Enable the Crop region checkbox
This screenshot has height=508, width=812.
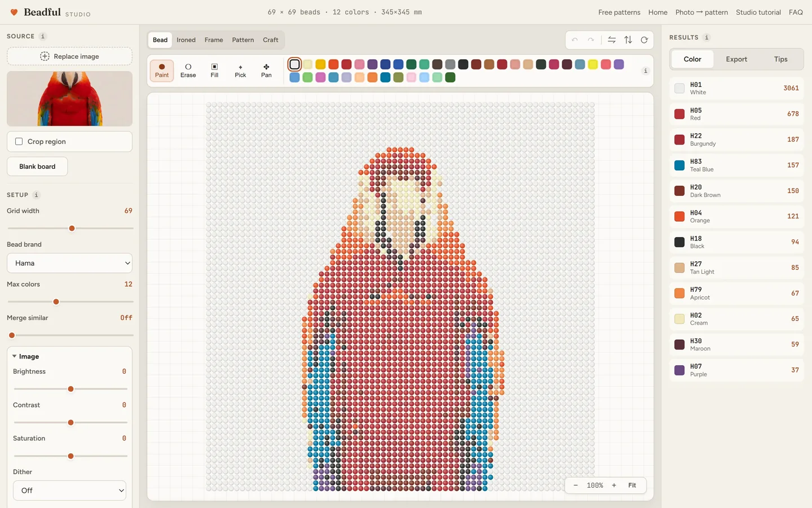pos(19,142)
